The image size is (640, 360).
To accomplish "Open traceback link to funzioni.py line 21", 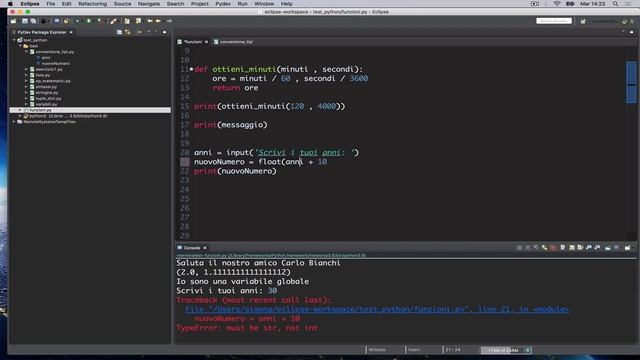I will pyautogui.click(x=377, y=309).
